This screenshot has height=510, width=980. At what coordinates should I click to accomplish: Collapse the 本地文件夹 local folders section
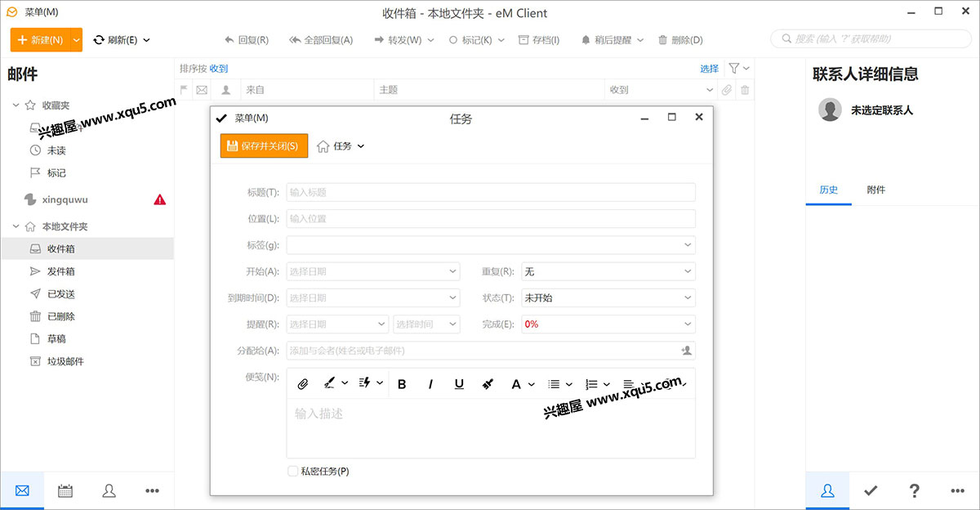tap(16, 226)
